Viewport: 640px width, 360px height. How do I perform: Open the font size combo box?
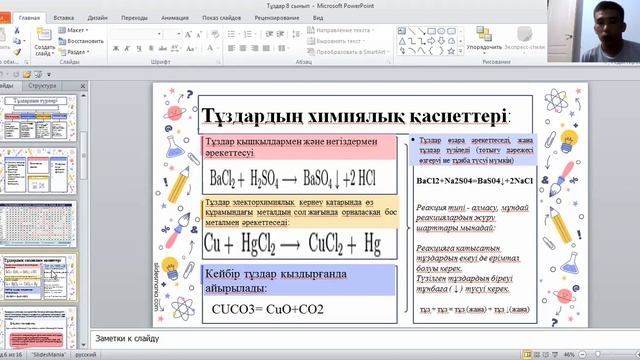173,34
